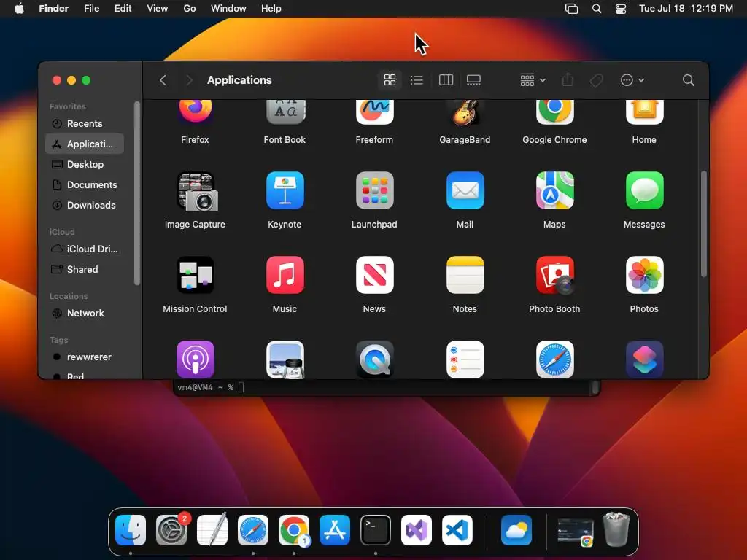Screen dimensions: 747x560
Task: Open the Trash in the Dock
Action: [x=616, y=529]
